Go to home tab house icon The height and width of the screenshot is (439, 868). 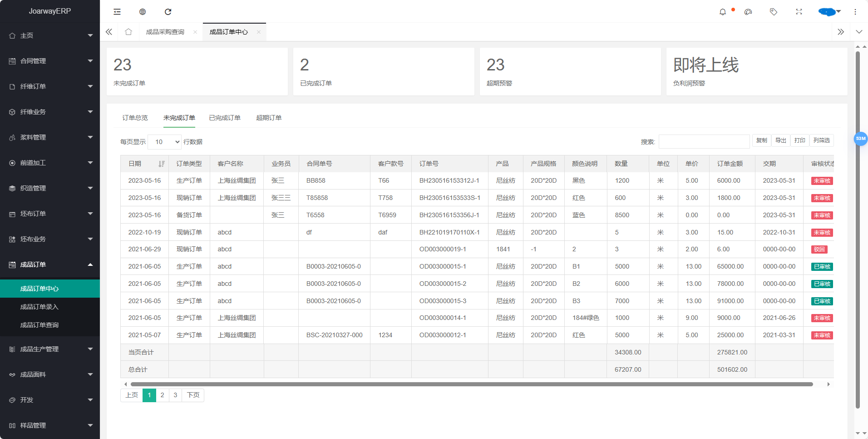(x=128, y=32)
